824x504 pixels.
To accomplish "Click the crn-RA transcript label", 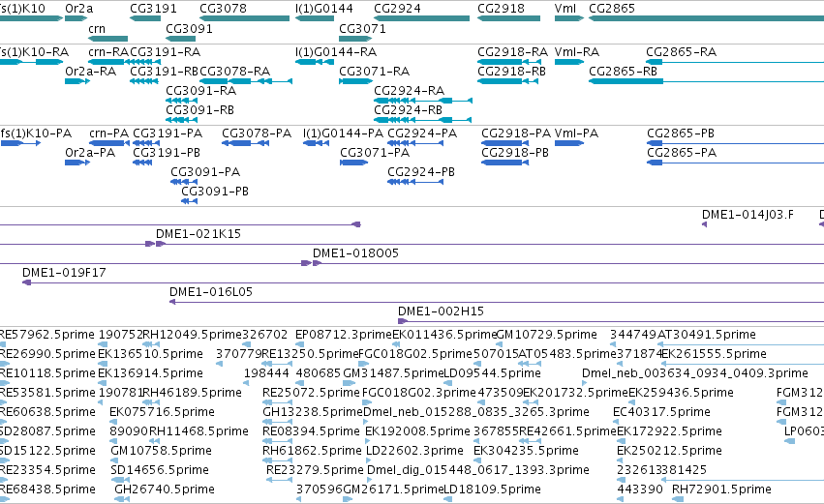I will pyautogui.click(x=108, y=52).
